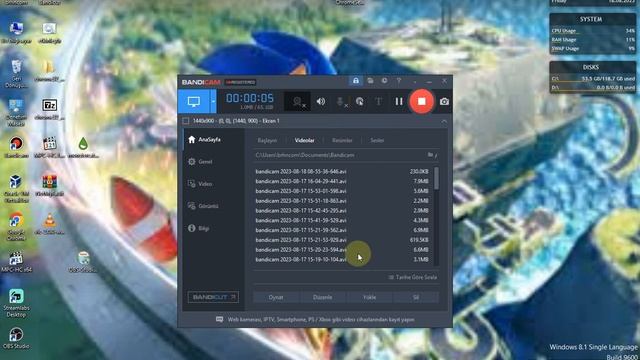Click the clock scheduler icon in title bar

pyautogui.click(x=384, y=81)
